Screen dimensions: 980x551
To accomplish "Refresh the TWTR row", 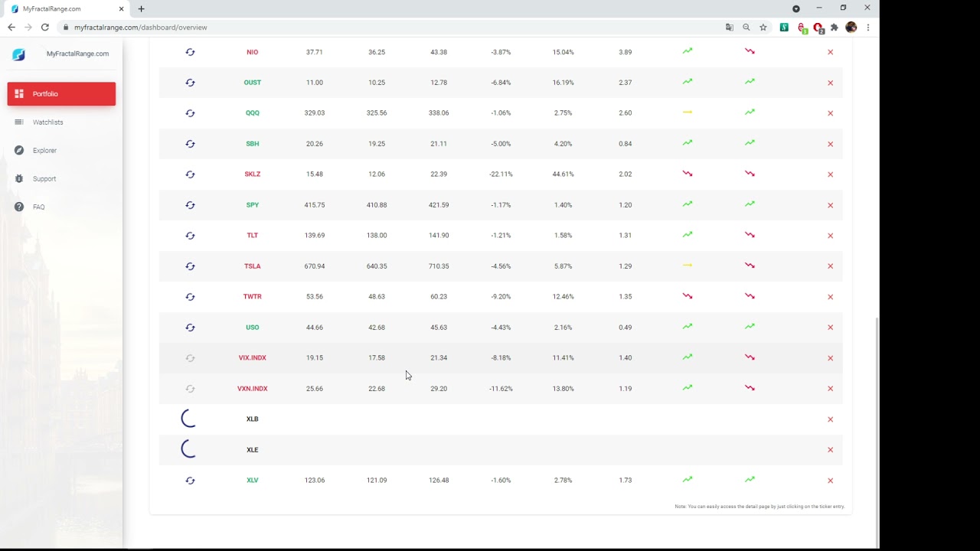I will [x=190, y=297].
